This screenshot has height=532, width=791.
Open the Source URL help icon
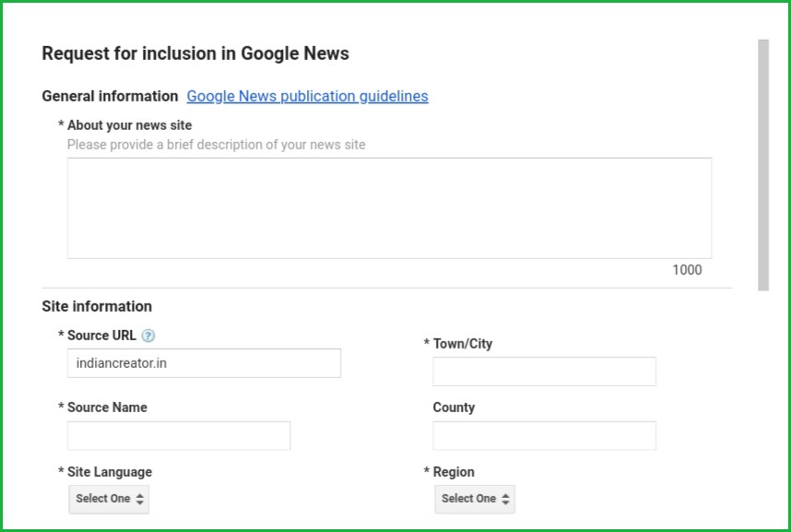(148, 336)
